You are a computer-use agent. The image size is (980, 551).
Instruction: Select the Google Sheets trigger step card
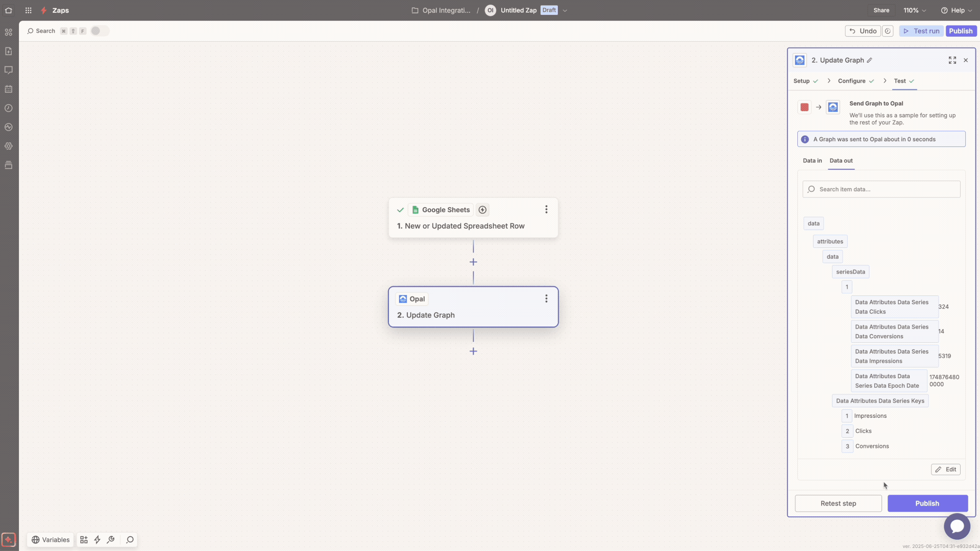point(473,218)
